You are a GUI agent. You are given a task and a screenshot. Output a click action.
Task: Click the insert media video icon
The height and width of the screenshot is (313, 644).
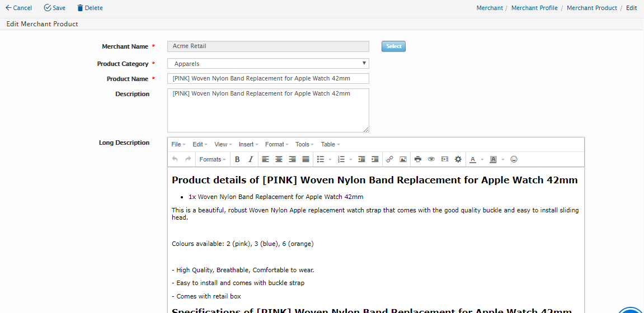(x=445, y=159)
